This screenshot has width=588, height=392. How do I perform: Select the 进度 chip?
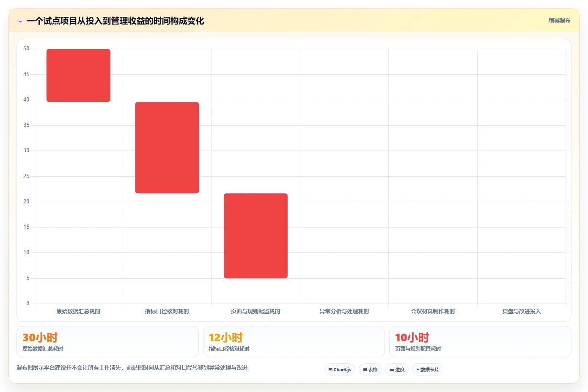pyautogui.click(x=397, y=370)
